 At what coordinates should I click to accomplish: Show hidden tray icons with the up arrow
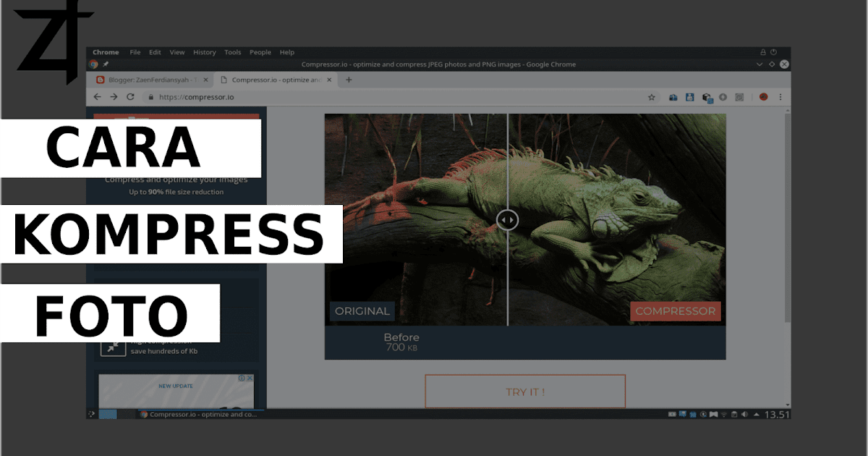point(757,414)
